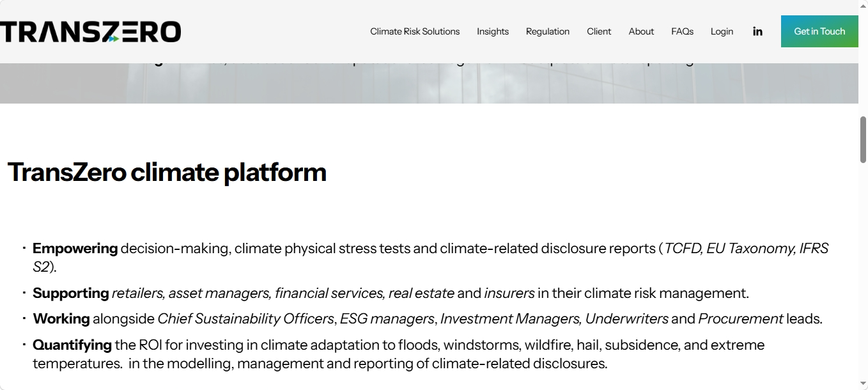Click the italic word Procurement
The width and height of the screenshot is (868, 390).
pyautogui.click(x=741, y=318)
